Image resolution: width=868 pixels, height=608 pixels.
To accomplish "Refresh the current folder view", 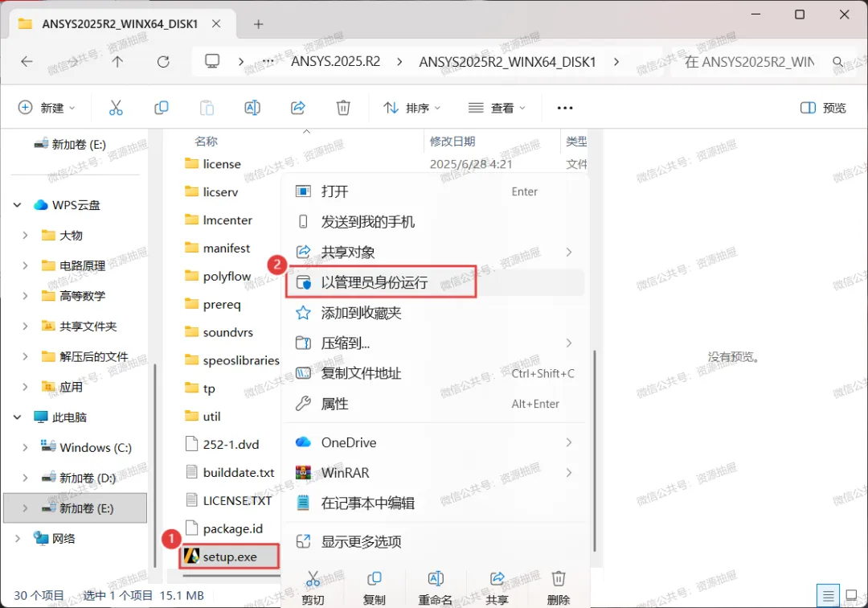I will point(163,61).
